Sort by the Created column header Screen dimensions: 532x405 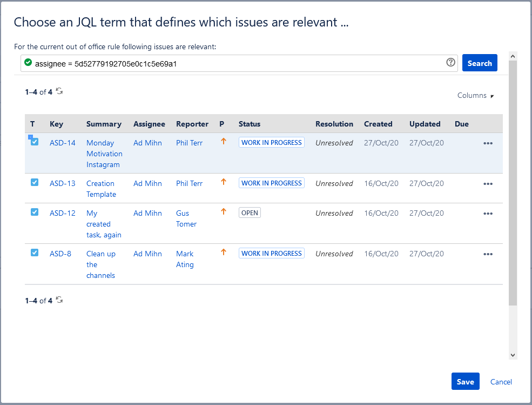pyautogui.click(x=378, y=124)
